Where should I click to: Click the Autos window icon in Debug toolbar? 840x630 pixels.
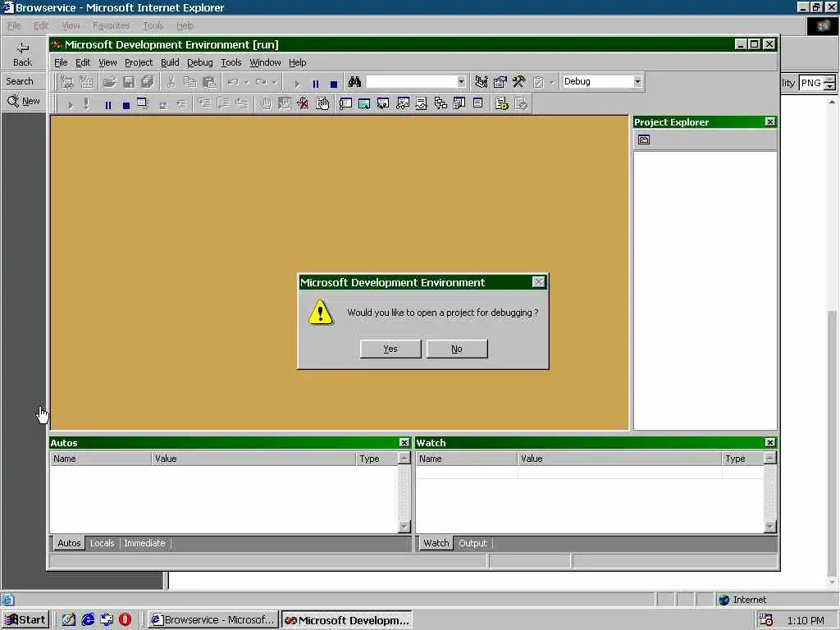pyautogui.click(x=364, y=104)
